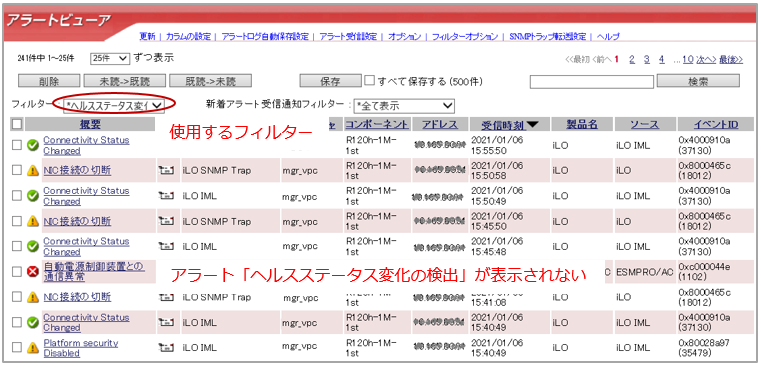Click server type icon in Platform security row

click(x=166, y=348)
